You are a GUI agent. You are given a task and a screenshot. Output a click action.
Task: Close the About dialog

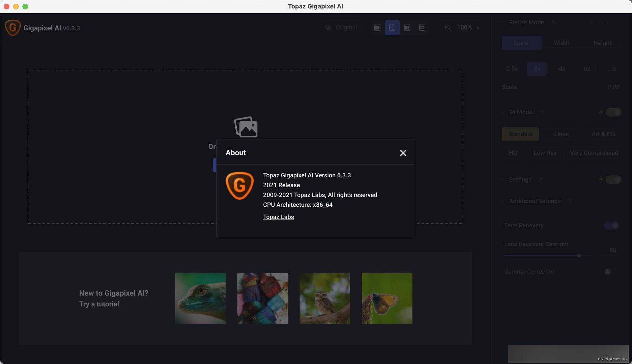(x=403, y=153)
